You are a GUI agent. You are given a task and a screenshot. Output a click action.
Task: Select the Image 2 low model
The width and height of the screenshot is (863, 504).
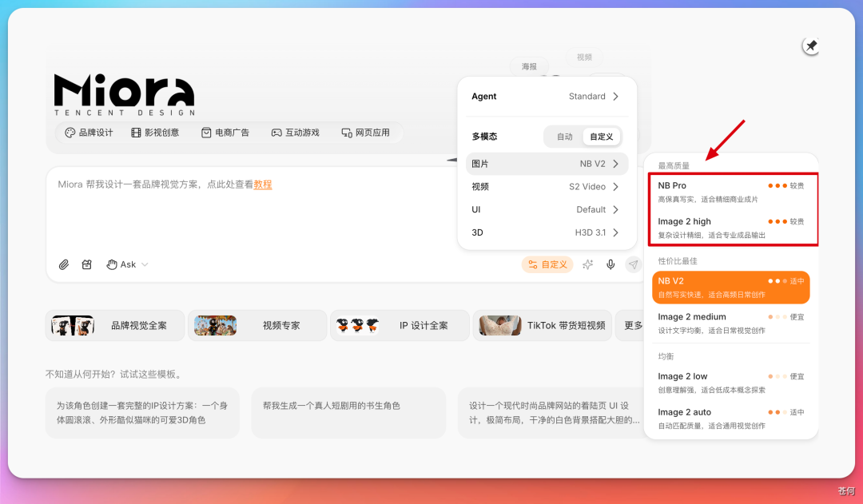[731, 383]
